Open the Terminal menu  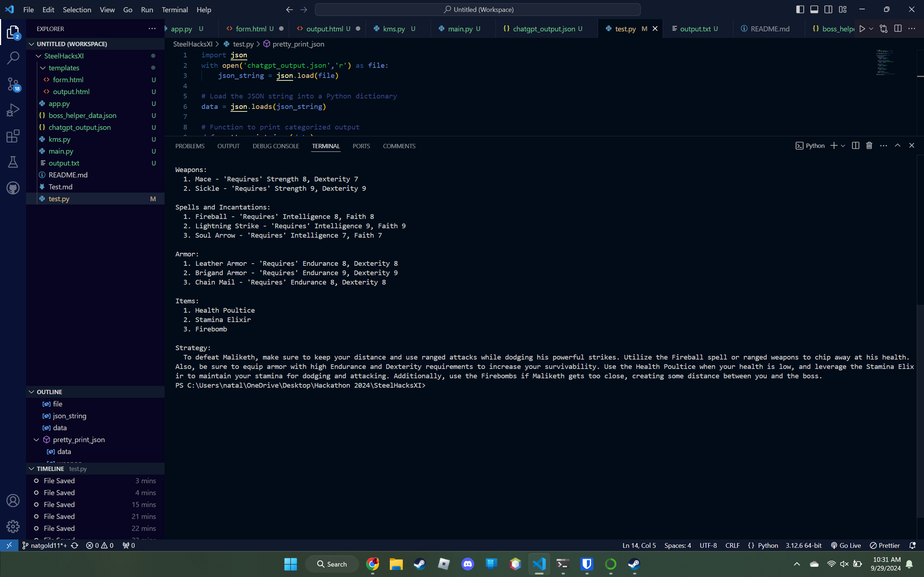click(174, 9)
